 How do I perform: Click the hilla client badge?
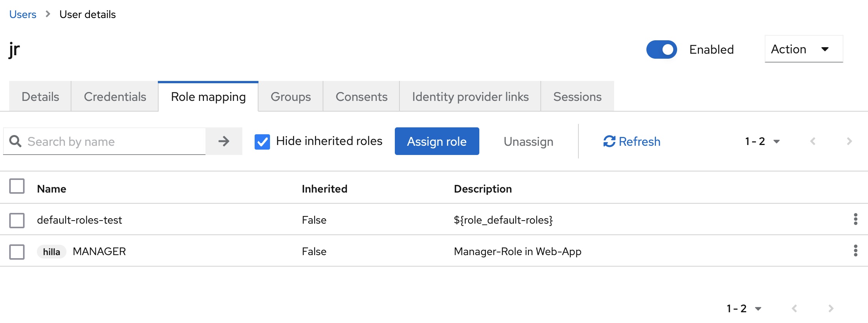pyautogui.click(x=51, y=252)
